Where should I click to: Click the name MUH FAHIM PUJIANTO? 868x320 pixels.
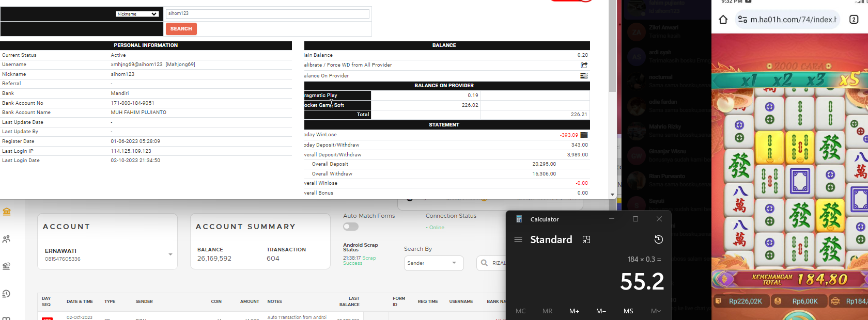[138, 113]
